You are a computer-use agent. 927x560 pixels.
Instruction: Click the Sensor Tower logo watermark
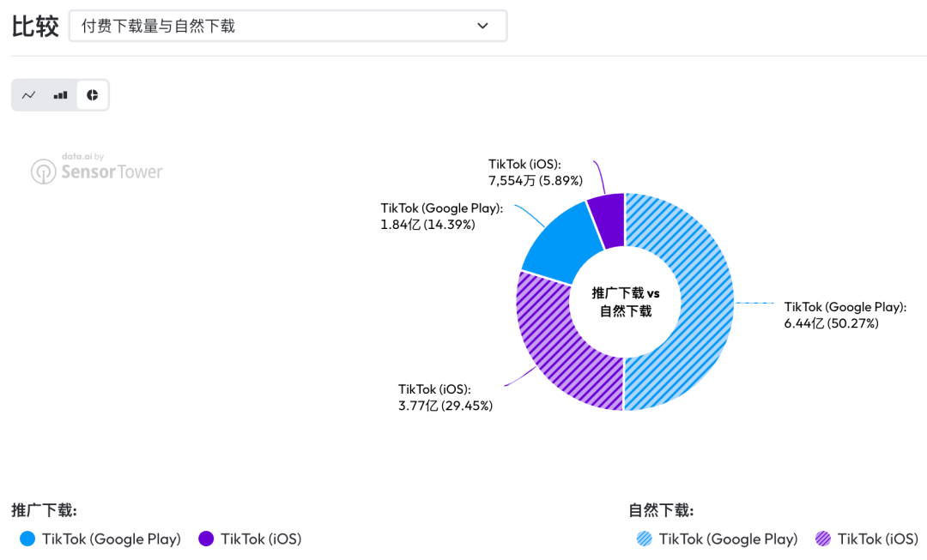click(97, 170)
